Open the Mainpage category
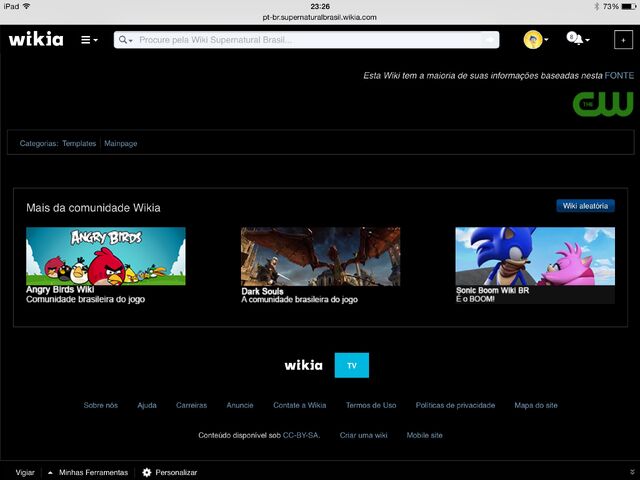 (x=120, y=143)
